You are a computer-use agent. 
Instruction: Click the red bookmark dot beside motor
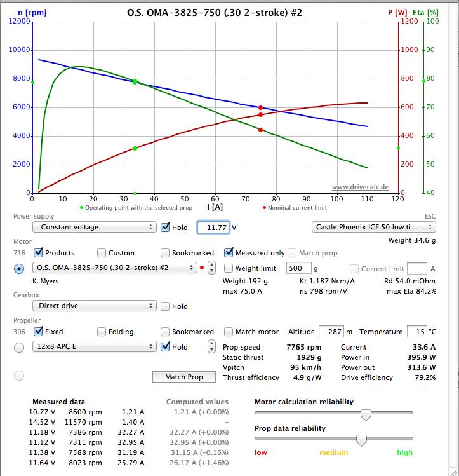[202, 268]
